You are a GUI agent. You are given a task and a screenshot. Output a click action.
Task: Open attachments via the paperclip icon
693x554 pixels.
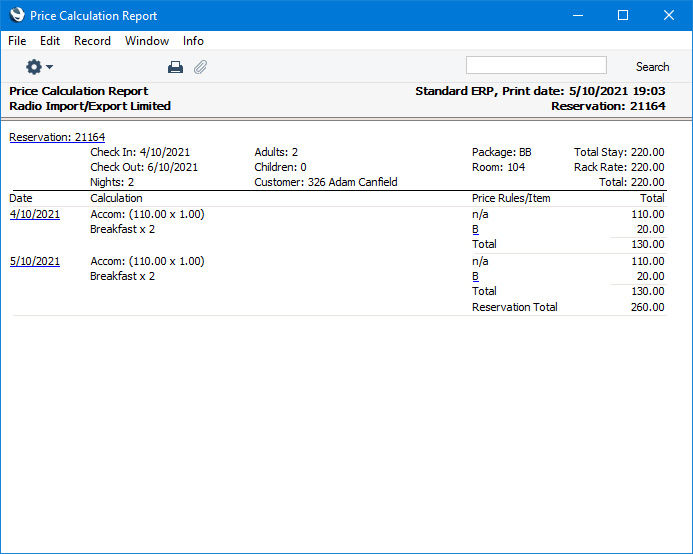click(200, 67)
